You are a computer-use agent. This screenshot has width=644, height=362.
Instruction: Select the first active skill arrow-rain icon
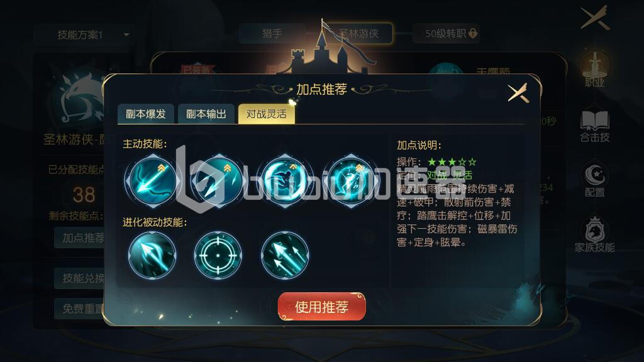pos(152,181)
